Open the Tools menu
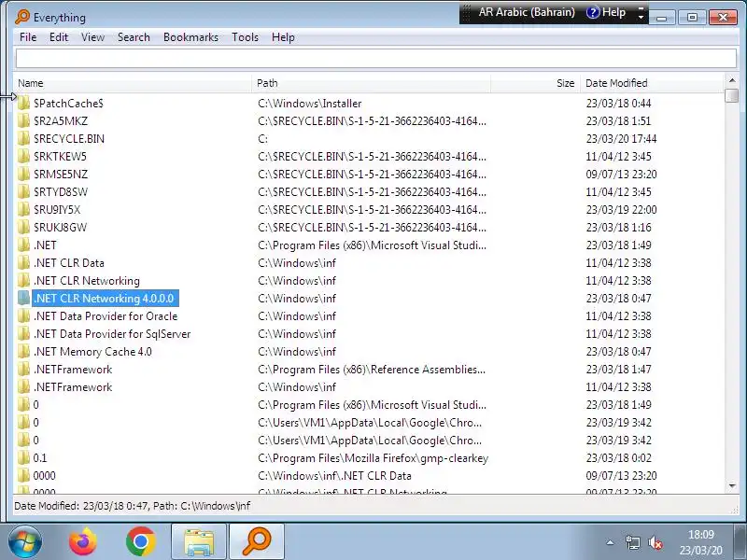 [245, 37]
